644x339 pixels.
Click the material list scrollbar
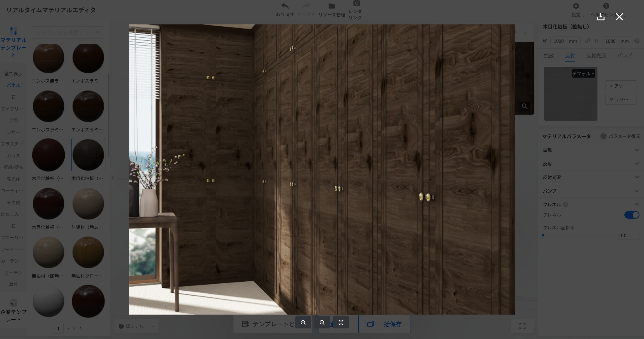pyautogui.click(x=108, y=115)
